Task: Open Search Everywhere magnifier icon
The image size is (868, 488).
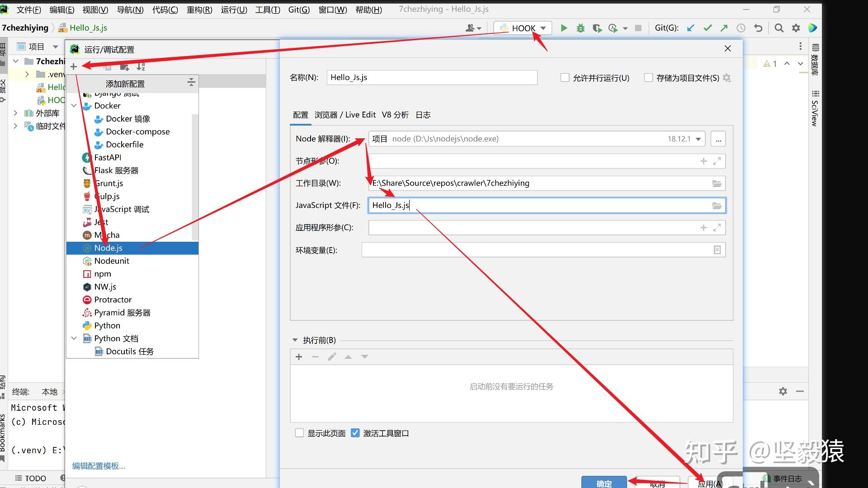Action: pyautogui.click(x=778, y=28)
